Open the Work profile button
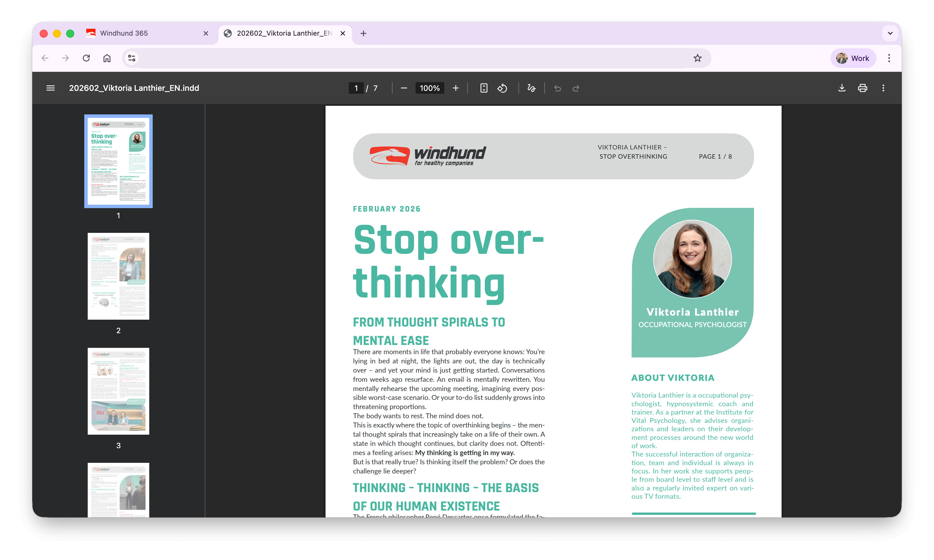This screenshot has width=934, height=560. [853, 58]
